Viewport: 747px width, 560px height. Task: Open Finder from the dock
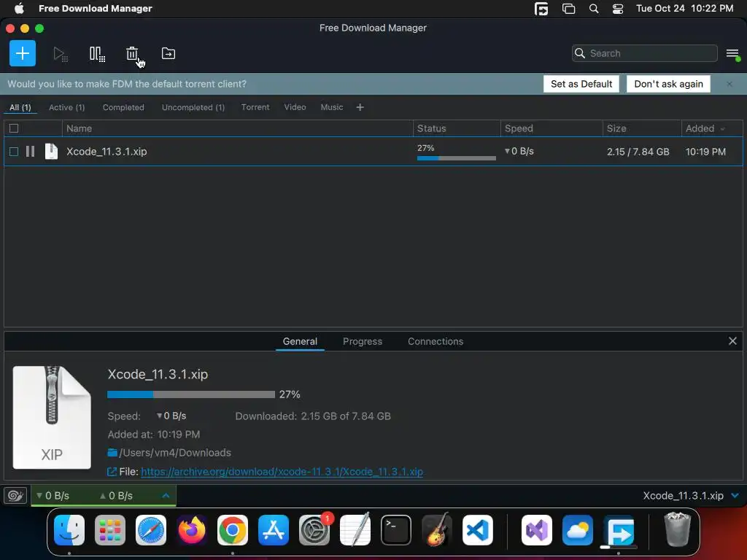[x=69, y=530]
